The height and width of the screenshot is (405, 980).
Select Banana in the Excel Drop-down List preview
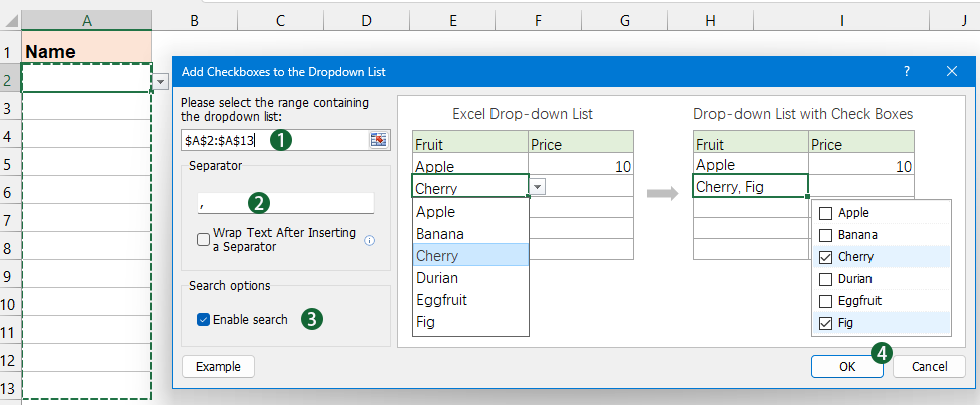tap(471, 234)
